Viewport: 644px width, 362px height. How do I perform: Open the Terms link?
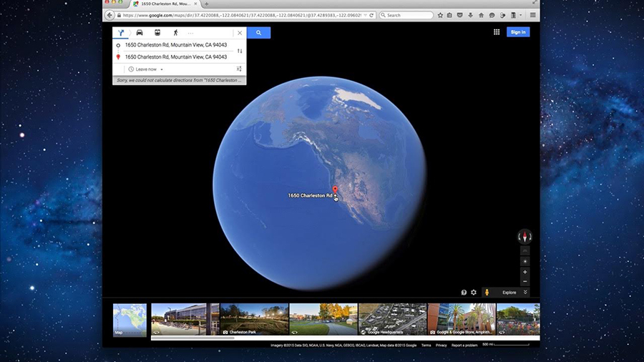click(426, 345)
